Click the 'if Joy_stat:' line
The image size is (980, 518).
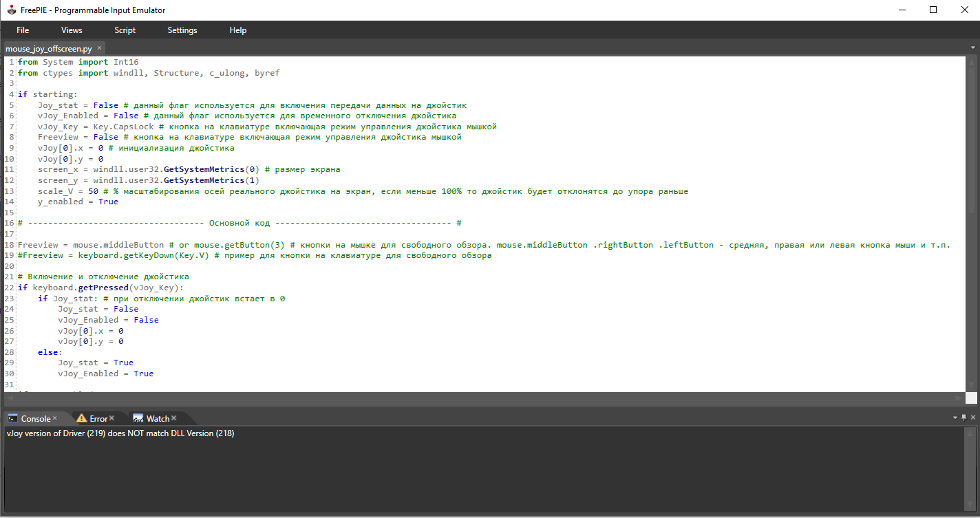(68, 299)
